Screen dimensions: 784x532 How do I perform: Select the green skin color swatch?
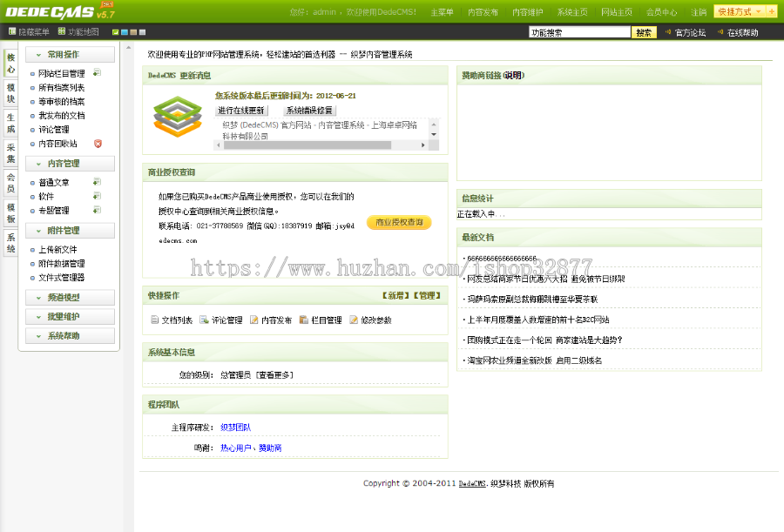coord(116,32)
